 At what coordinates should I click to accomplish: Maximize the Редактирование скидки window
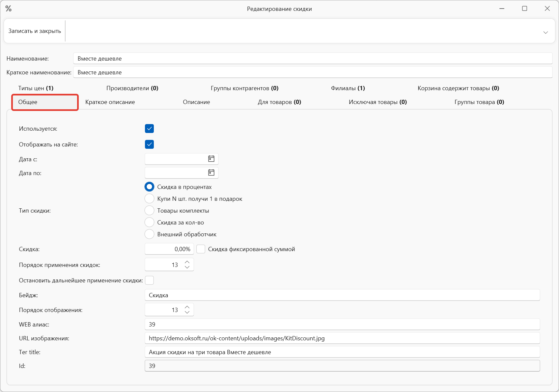(524, 9)
